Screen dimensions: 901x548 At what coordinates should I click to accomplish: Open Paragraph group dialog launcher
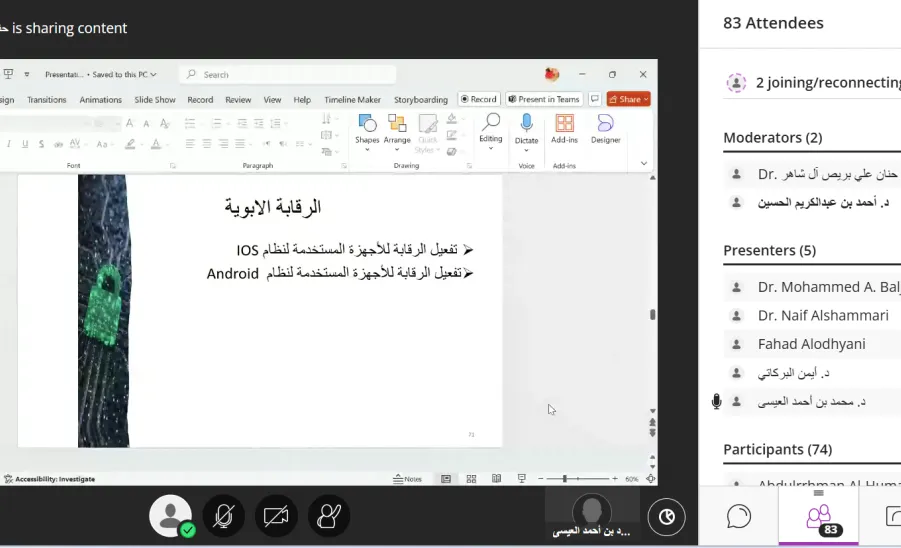click(x=344, y=165)
